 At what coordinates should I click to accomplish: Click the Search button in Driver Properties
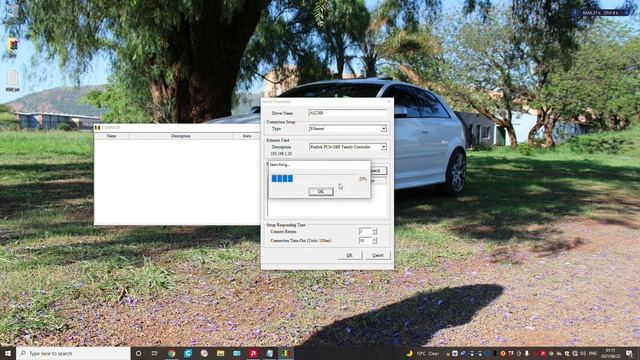coord(378,171)
